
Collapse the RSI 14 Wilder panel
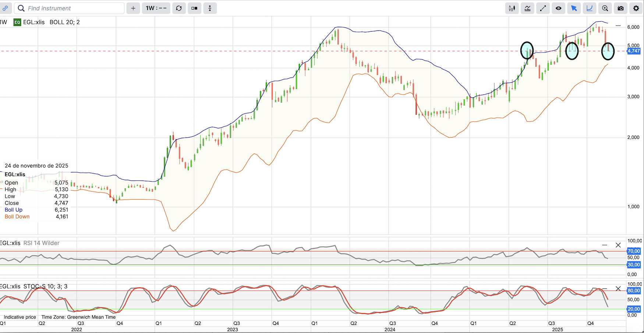coord(605,245)
